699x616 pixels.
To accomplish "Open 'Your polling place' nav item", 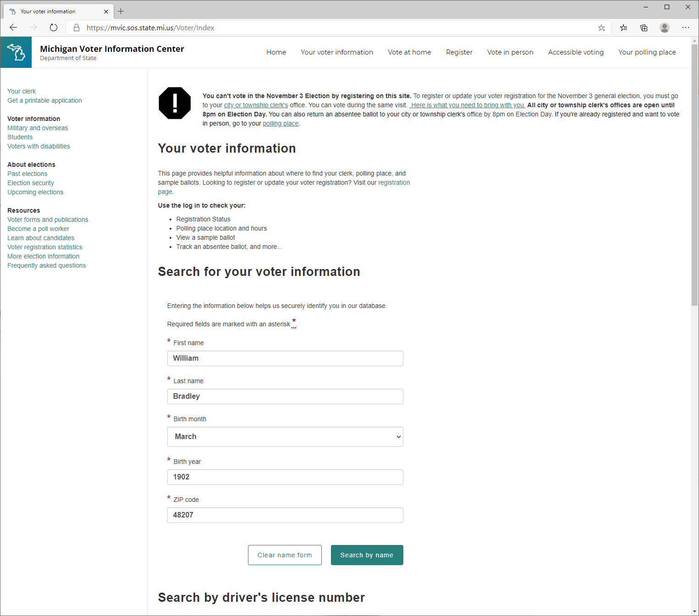I will pyautogui.click(x=647, y=52).
